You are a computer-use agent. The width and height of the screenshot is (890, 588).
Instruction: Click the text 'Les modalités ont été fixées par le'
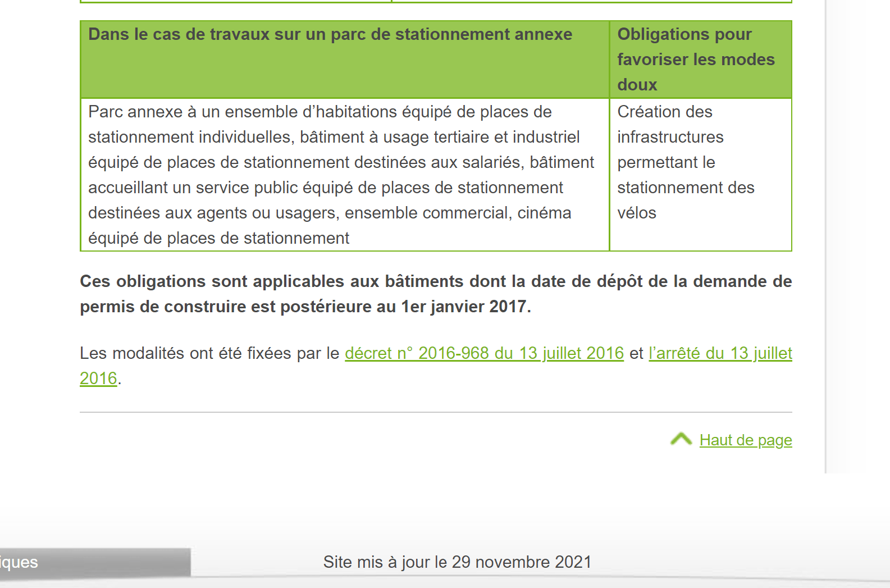pos(209,353)
